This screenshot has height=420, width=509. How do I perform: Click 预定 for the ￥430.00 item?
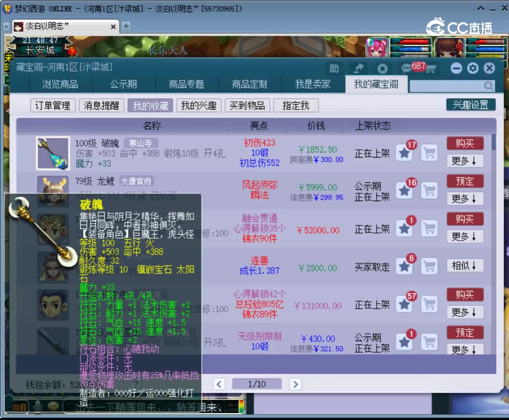pos(465,332)
